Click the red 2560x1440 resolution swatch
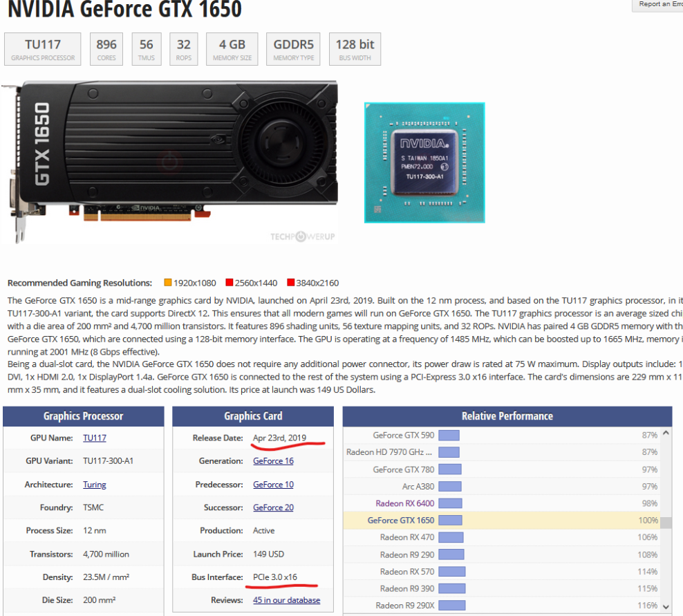The width and height of the screenshot is (683, 616). coord(229,282)
